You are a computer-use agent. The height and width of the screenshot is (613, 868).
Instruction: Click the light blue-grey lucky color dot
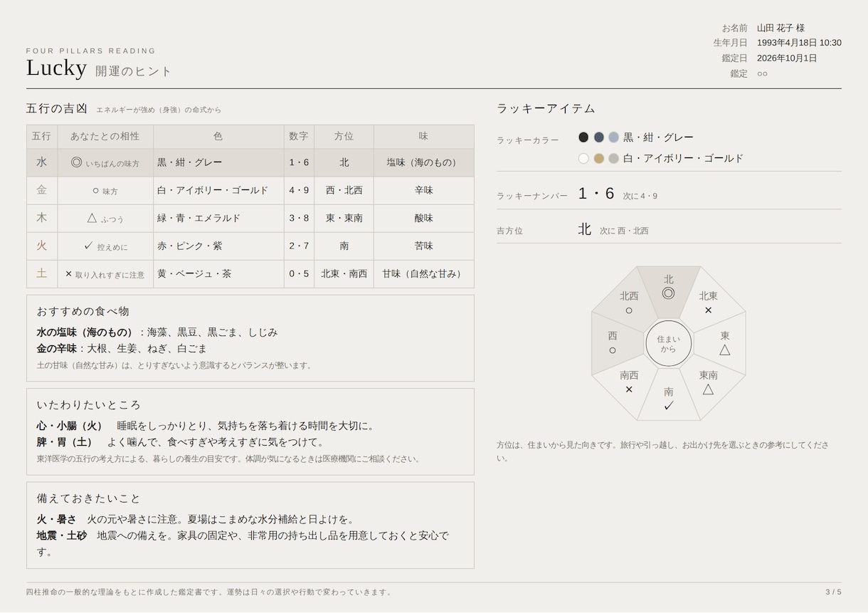click(x=613, y=137)
